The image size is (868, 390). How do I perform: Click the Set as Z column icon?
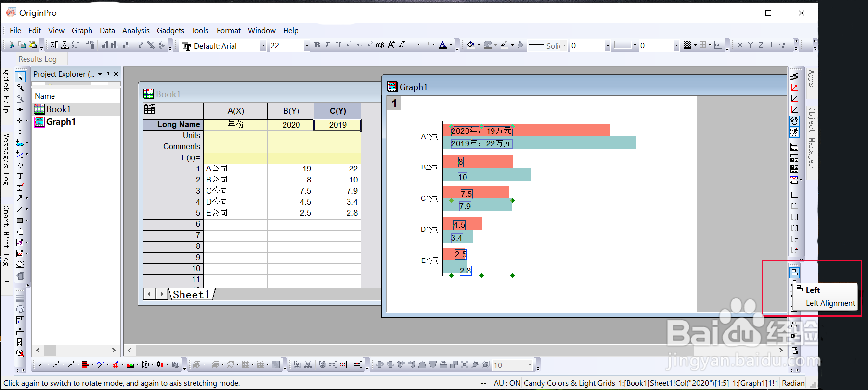(x=761, y=45)
